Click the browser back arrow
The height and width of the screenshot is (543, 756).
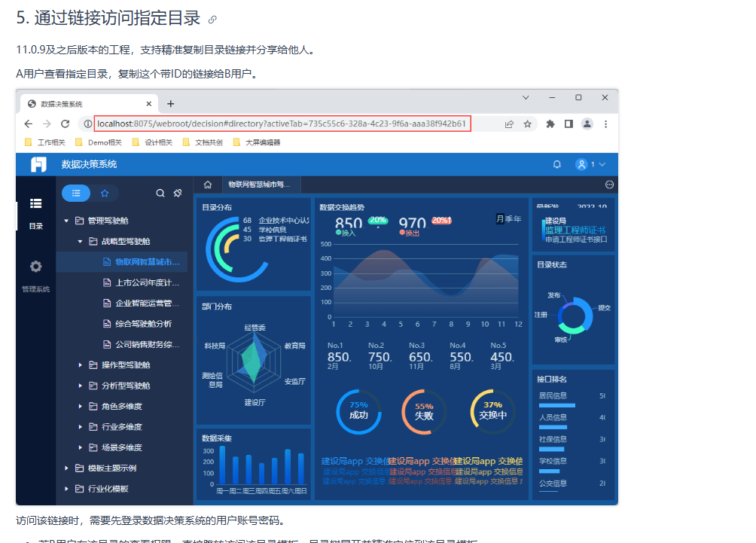[x=29, y=124]
